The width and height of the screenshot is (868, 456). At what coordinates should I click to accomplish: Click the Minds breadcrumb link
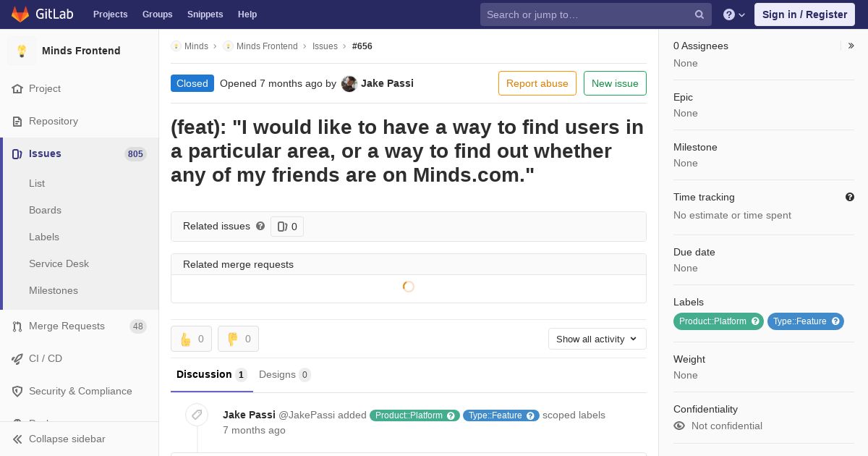point(196,46)
